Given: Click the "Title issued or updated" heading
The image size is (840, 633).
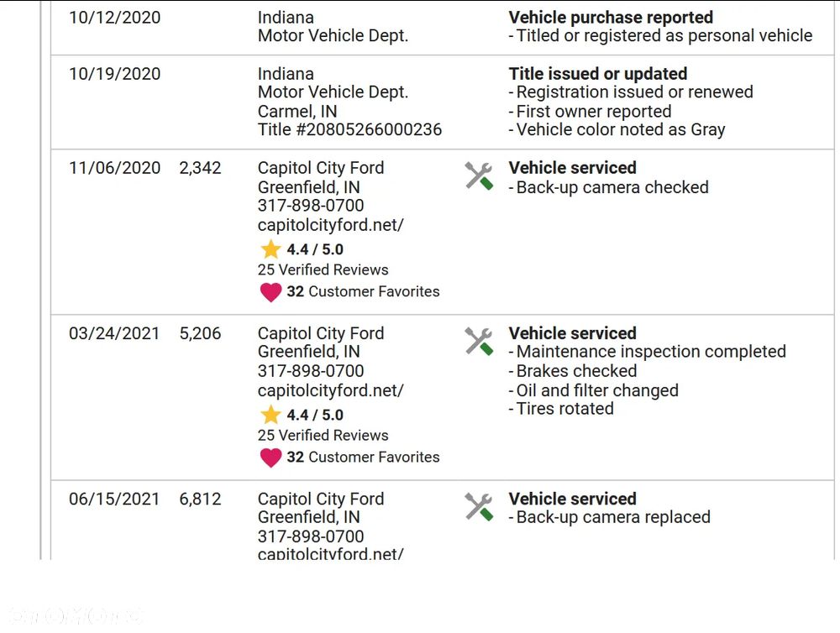Looking at the screenshot, I should point(597,74).
